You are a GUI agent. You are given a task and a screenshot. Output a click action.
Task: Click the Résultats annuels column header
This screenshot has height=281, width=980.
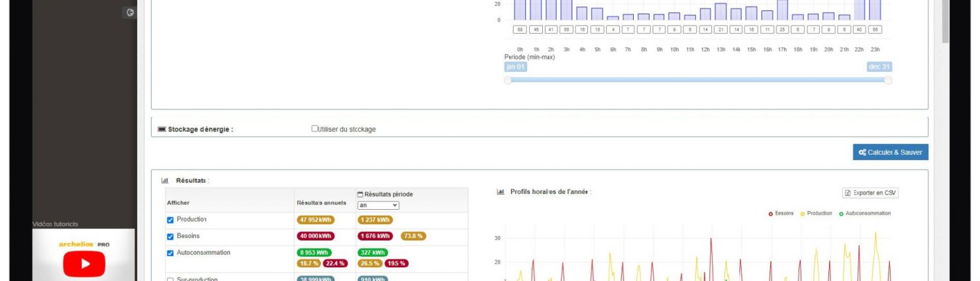tap(321, 203)
